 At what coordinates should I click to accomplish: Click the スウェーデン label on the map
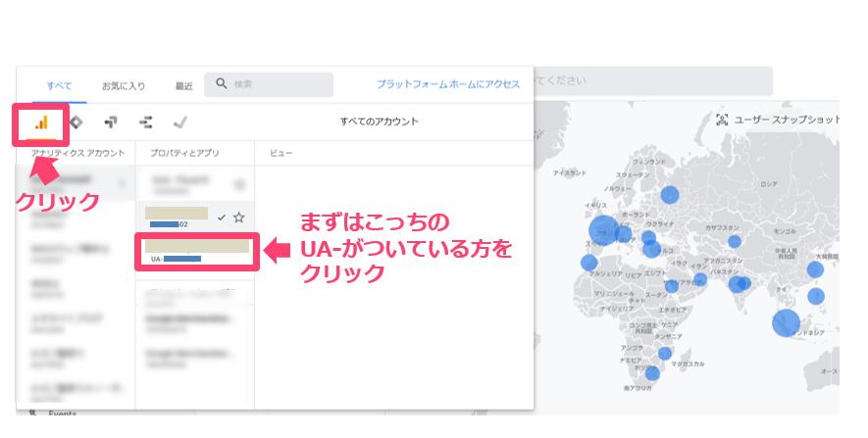pos(633,174)
